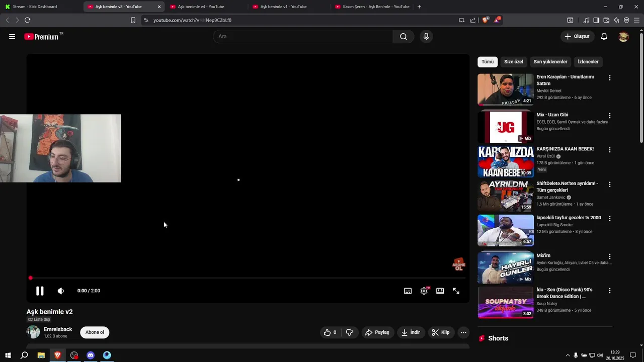Open lapsekili tayfur geceler tv 2000 title
This screenshot has height=362, width=644.
click(x=569, y=218)
